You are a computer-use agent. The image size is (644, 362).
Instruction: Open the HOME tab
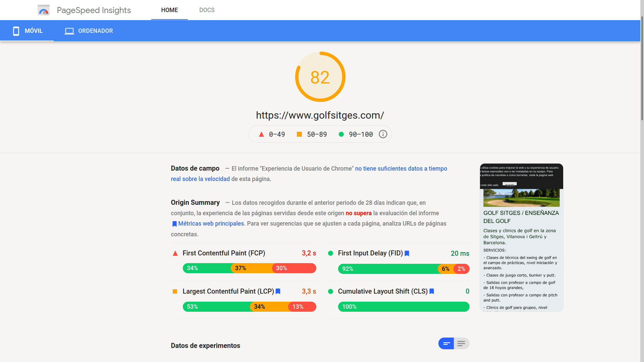[169, 10]
